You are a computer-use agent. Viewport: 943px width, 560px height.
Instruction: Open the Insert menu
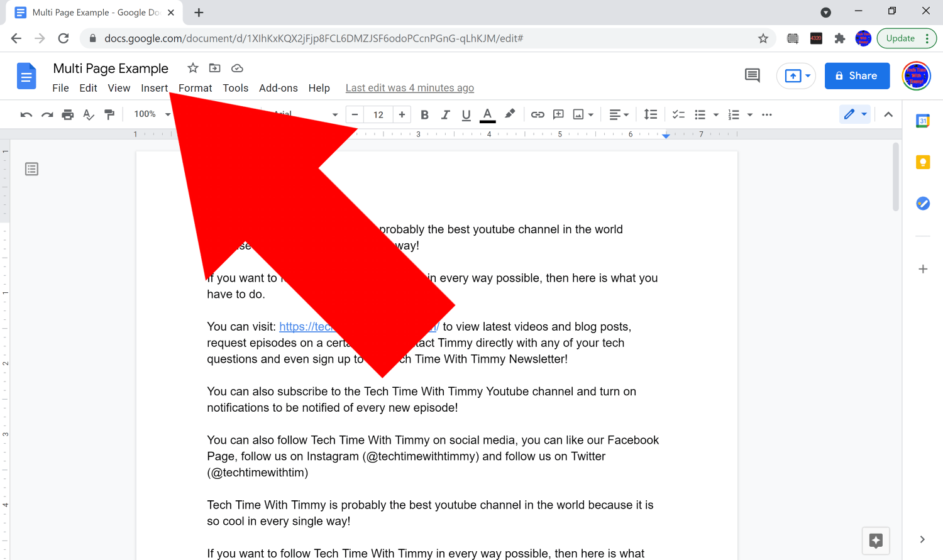[154, 88]
